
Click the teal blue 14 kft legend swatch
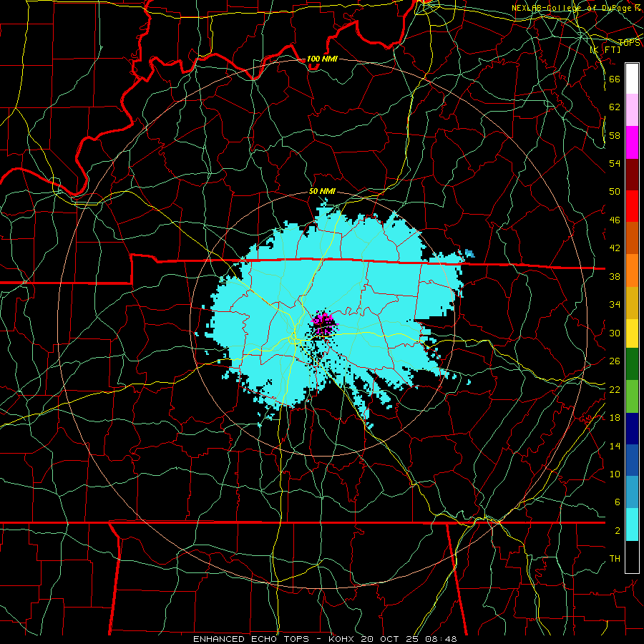click(x=632, y=492)
